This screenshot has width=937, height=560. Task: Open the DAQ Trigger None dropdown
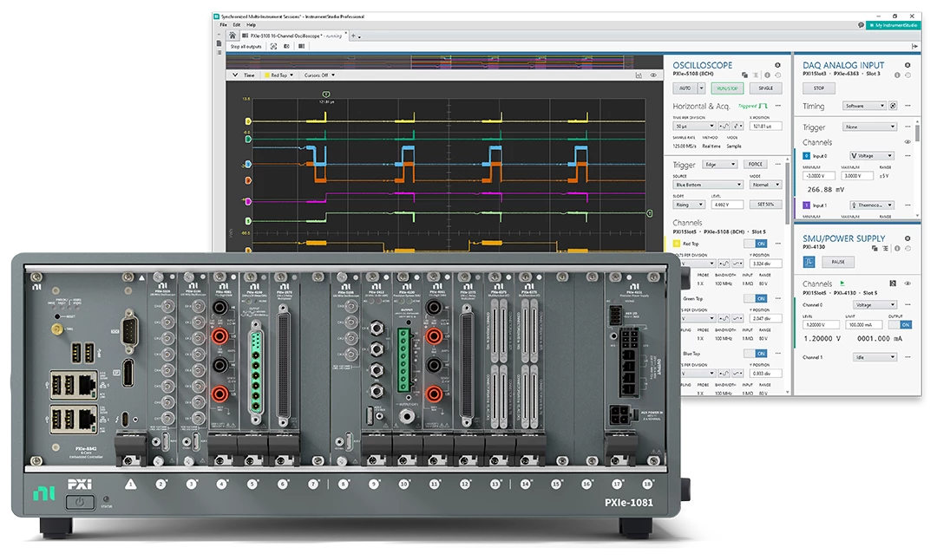(x=870, y=127)
